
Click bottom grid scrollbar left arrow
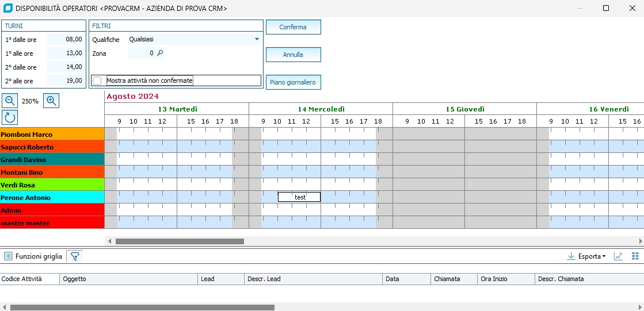coord(4,308)
